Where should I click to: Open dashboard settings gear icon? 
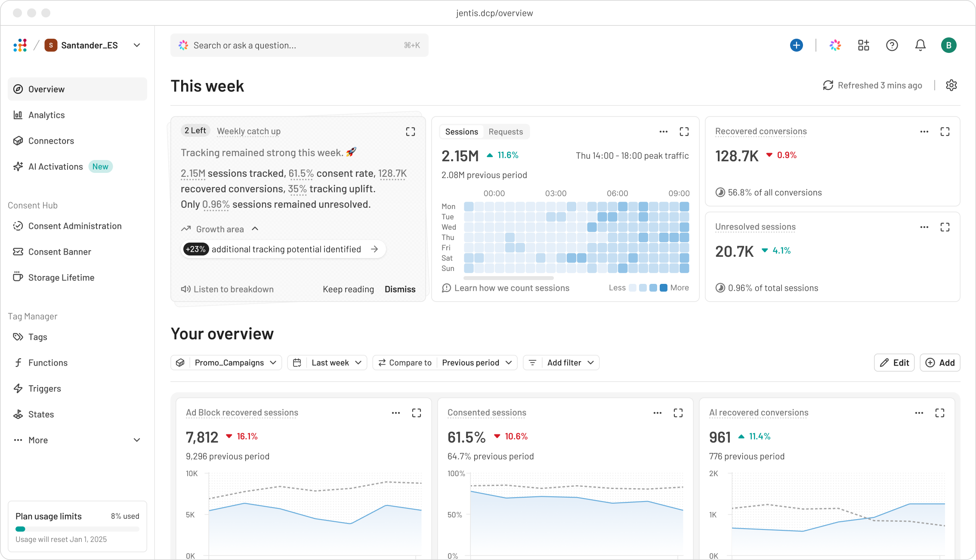click(951, 85)
